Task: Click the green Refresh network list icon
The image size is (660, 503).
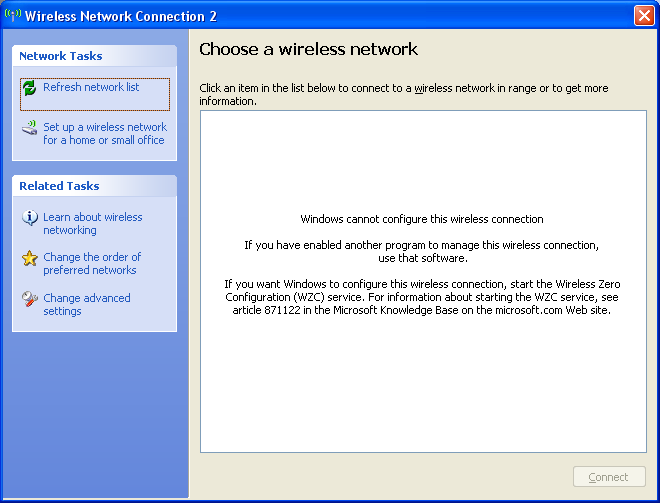Action: [x=29, y=88]
